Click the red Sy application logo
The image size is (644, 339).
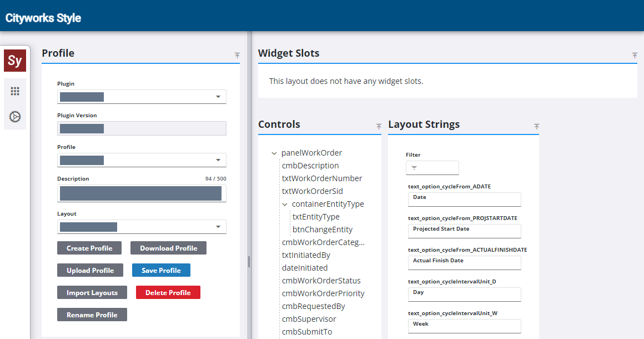(x=15, y=61)
